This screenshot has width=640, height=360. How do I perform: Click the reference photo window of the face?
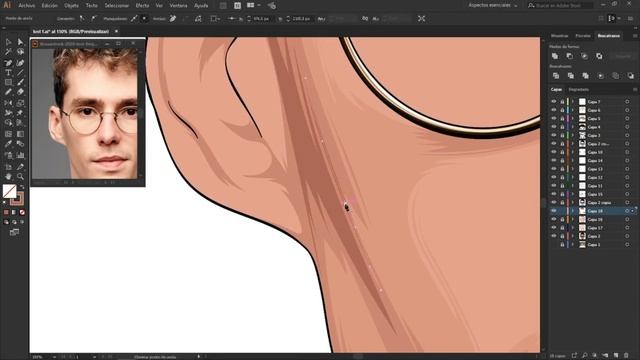tap(88, 113)
